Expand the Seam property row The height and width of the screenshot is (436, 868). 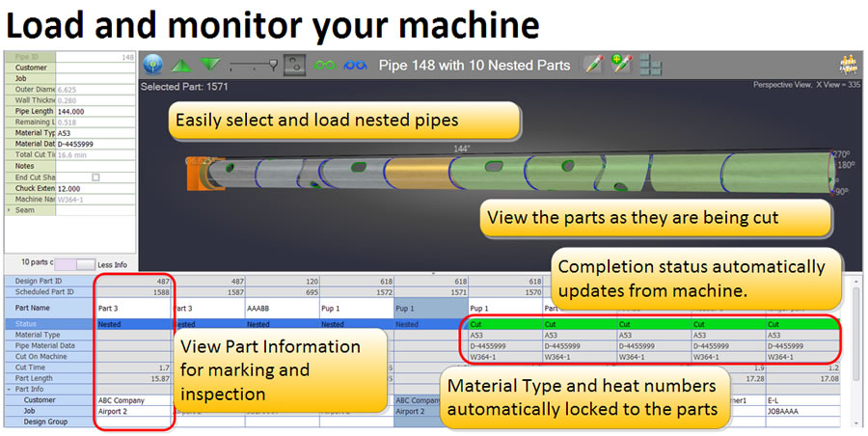point(10,209)
